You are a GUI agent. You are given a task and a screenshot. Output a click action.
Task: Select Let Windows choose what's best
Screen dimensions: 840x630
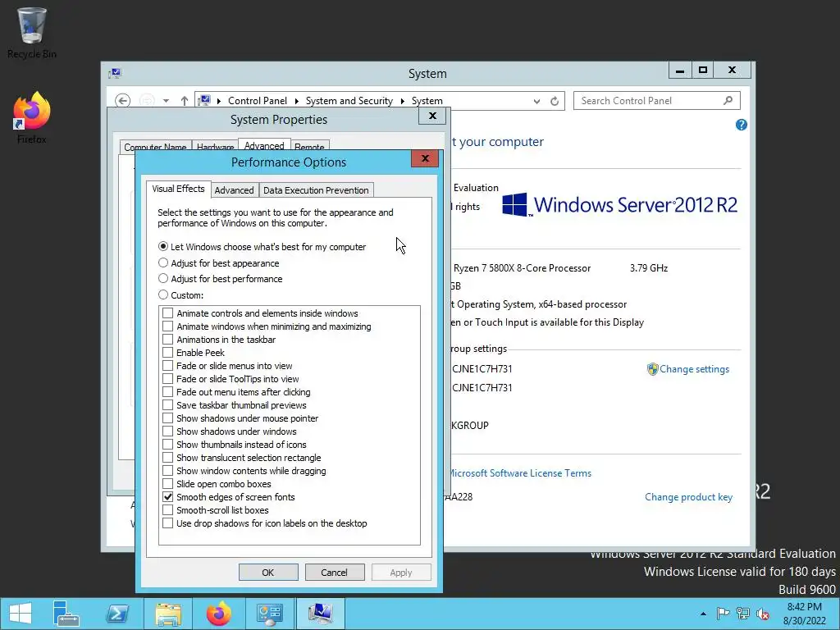(x=262, y=247)
